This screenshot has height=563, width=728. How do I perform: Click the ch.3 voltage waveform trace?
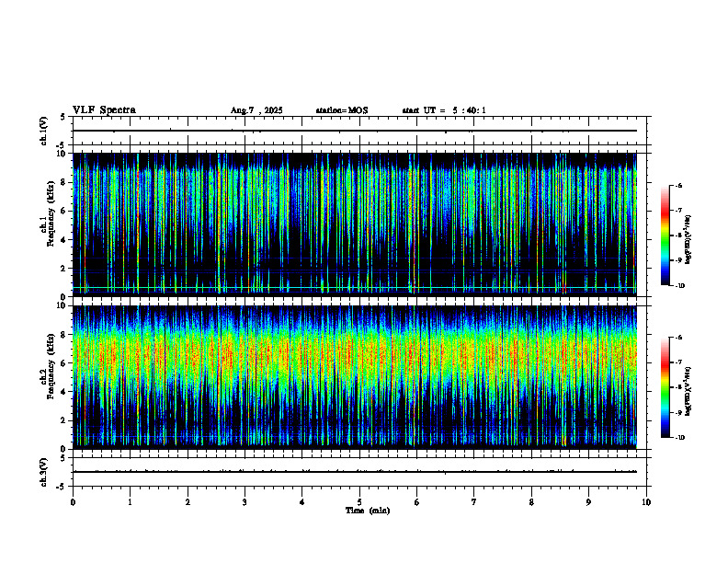(x=355, y=472)
